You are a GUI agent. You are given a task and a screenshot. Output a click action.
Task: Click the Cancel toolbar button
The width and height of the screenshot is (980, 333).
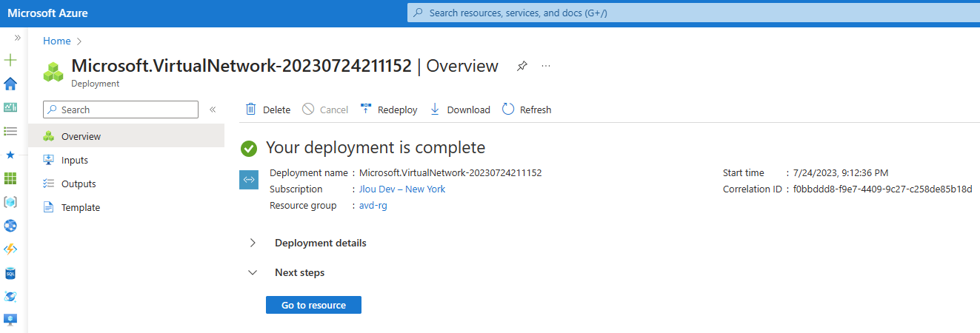click(x=325, y=110)
